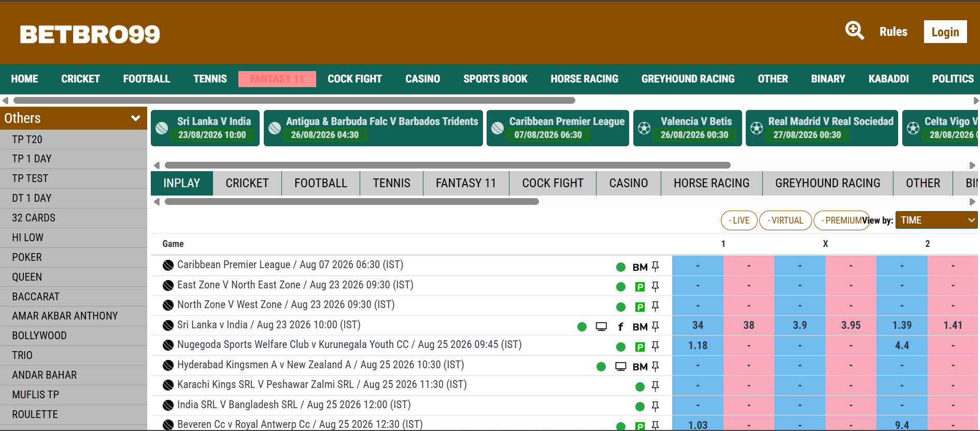The image size is (980, 431).
Task: Click BM icon for Hyderabad Kingsmen A match
Action: pyautogui.click(x=640, y=367)
